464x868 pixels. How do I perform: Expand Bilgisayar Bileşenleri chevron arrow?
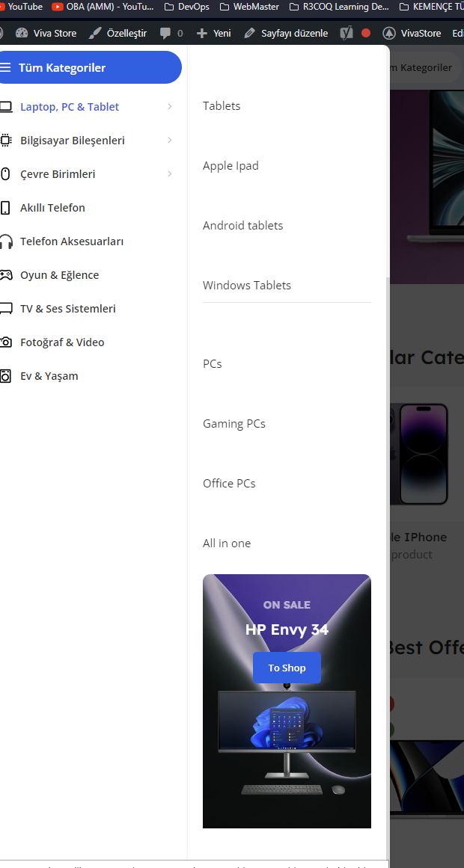[x=170, y=141]
